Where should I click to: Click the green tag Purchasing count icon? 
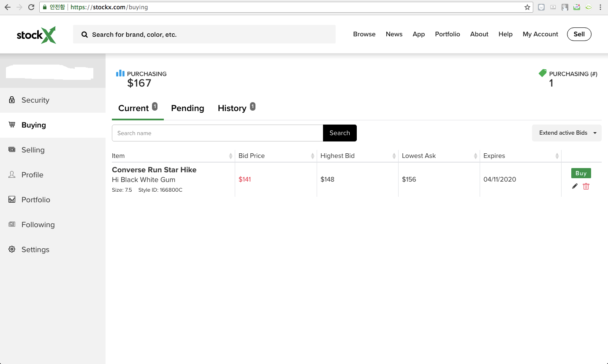(543, 73)
